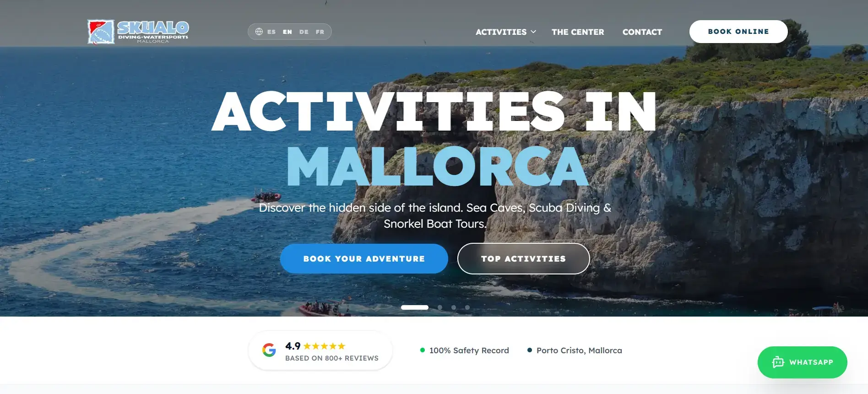
Task: Click the WhatsApp chat icon
Action: coord(778,362)
